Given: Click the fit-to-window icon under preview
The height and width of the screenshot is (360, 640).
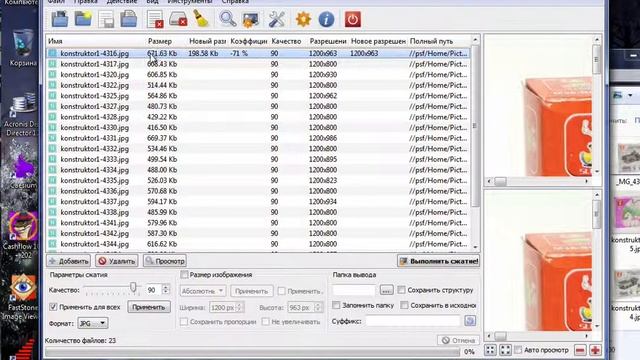Looking at the screenshot, I should click(x=490, y=350).
